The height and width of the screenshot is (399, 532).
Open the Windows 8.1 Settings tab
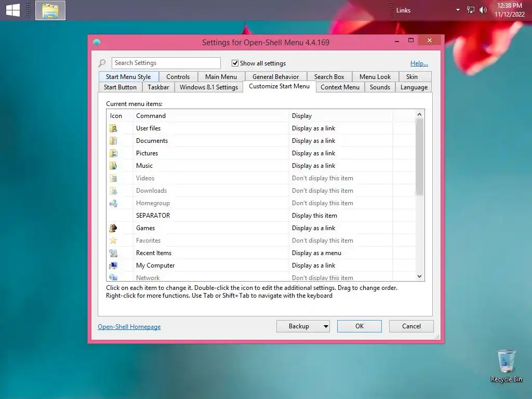point(209,87)
